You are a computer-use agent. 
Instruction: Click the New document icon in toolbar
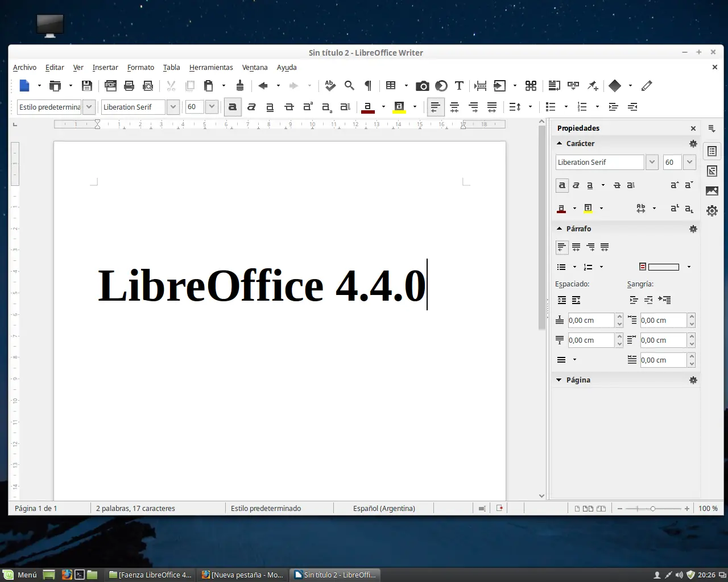pyautogui.click(x=24, y=86)
